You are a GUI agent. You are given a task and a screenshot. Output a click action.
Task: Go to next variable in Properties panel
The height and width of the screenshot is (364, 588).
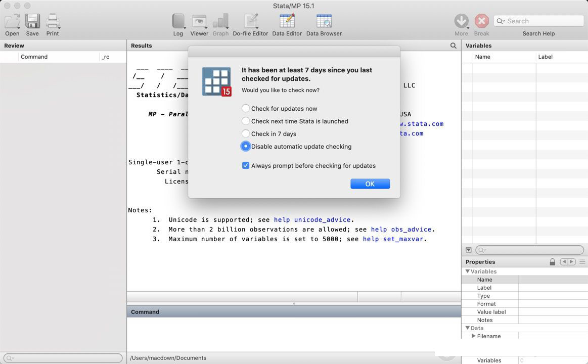572,262
